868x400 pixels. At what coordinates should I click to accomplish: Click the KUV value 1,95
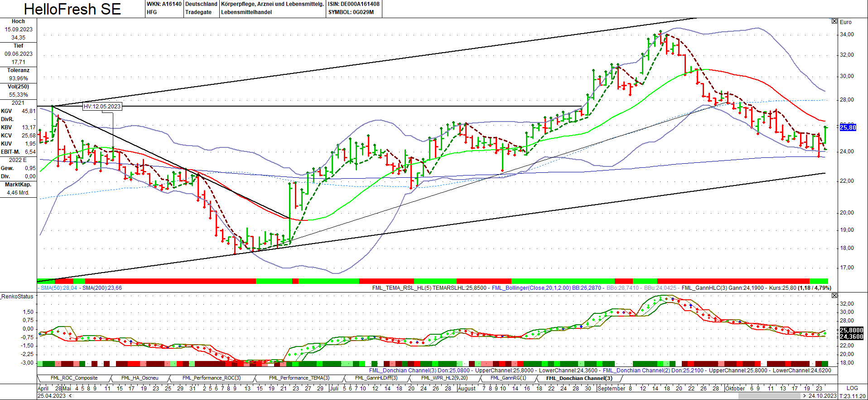(x=30, y=144)
